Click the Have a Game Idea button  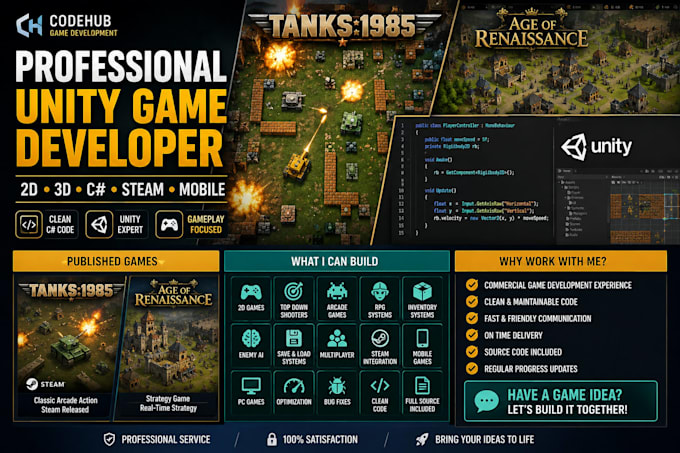(x=561, y=401)
